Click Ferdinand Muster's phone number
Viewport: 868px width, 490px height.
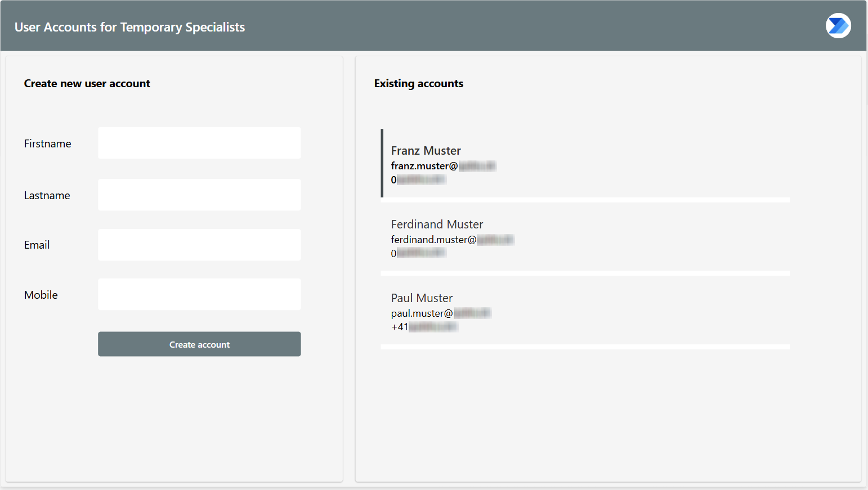pyautogui.click(x=418, y=254)
